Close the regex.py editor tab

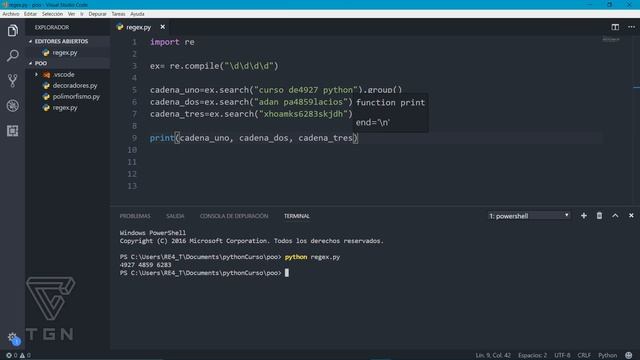tap(162, 27)
